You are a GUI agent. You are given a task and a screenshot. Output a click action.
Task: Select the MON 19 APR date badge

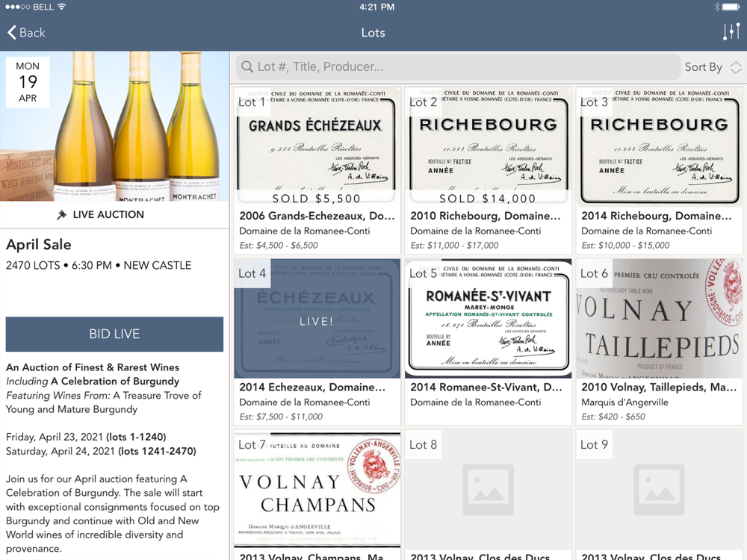(28, 82)
